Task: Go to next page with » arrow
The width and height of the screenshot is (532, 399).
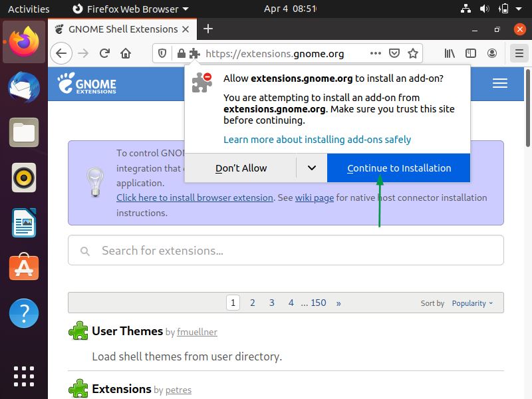Action: click(338, 303)
